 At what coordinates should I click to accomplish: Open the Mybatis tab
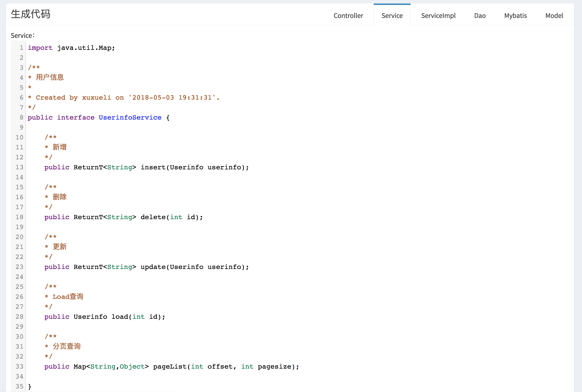515,15
